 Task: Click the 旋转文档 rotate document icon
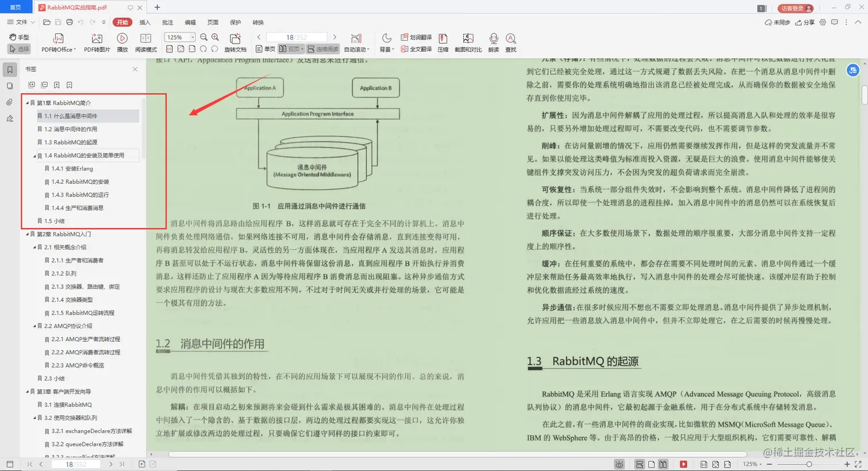[x=235, y=41]
